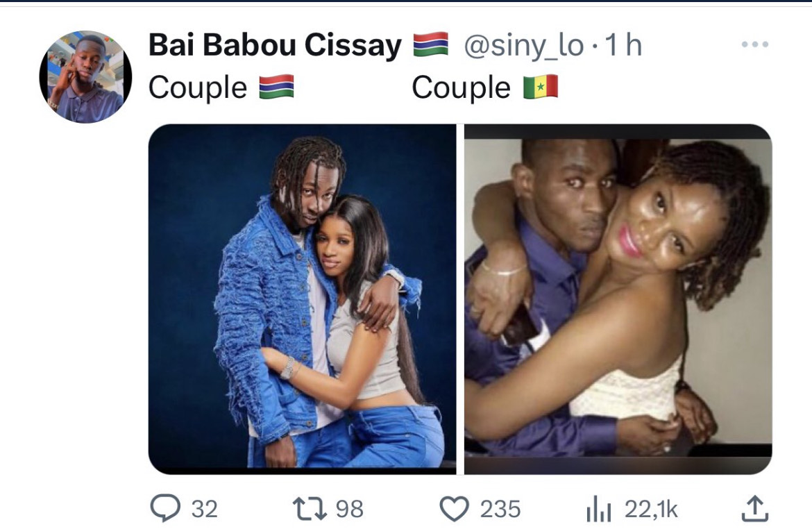
Task: Open the circular profile avatar
Action: click(85, 76)
